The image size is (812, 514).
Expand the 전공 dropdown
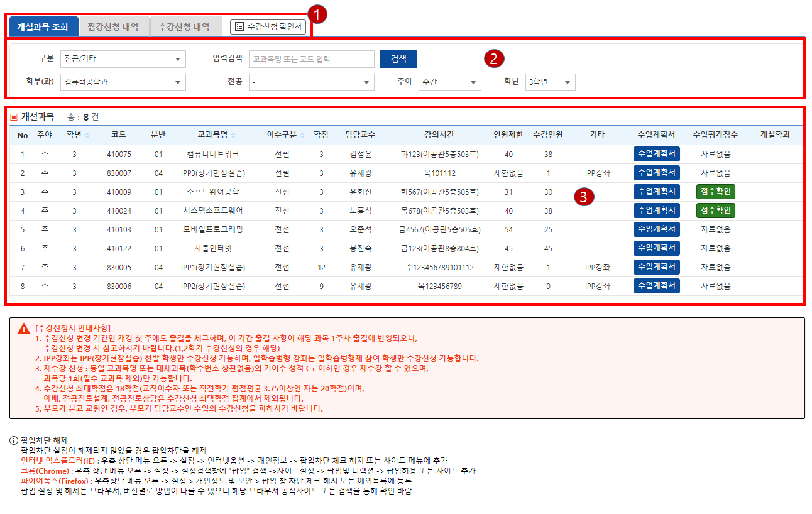[311, 82]
